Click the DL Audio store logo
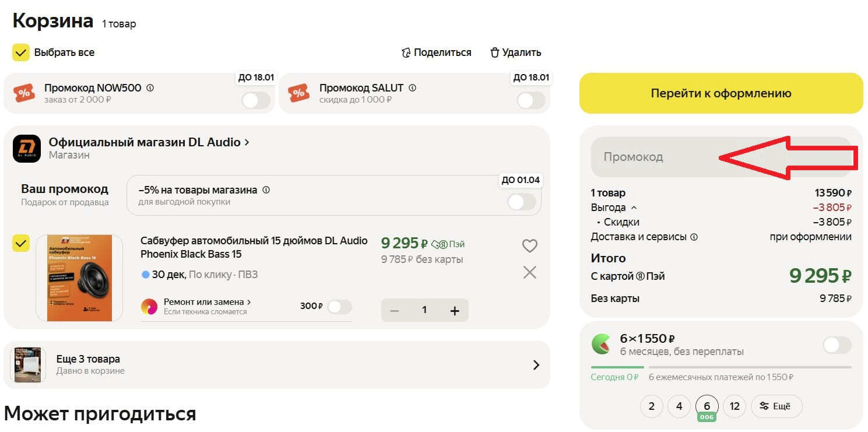Viewport: 868px width, 432px height. click(27, 149)
